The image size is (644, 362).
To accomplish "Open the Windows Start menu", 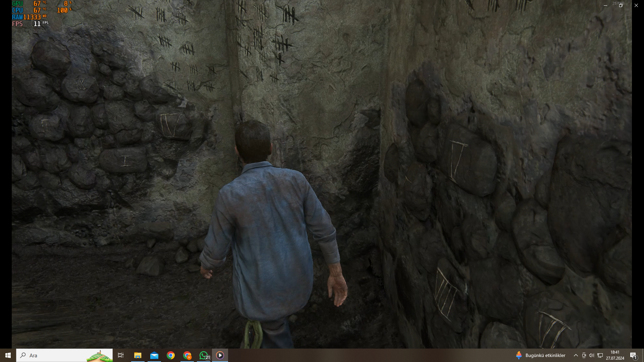I will [x=8, y=355].
